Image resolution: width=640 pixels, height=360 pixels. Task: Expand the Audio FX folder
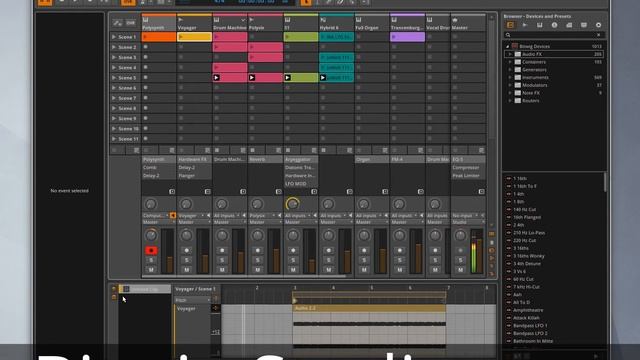coord(510,54)
